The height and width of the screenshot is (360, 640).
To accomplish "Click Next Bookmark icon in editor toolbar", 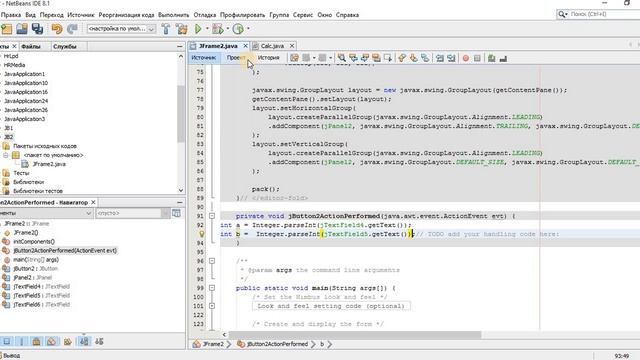I will 414,58.
